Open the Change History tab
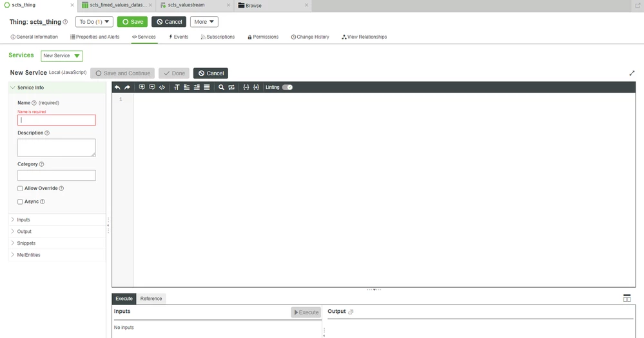This screenshot has height=338, width=644. pyautogui.click(x=310, y=37)
